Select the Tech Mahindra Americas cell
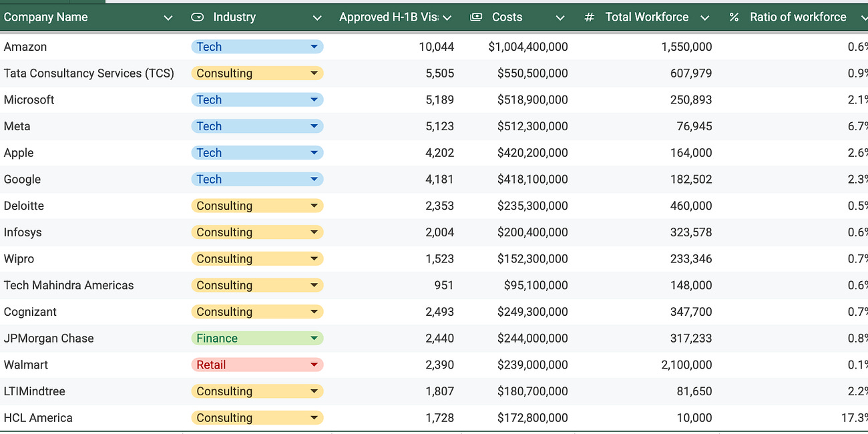 (91, 285)
